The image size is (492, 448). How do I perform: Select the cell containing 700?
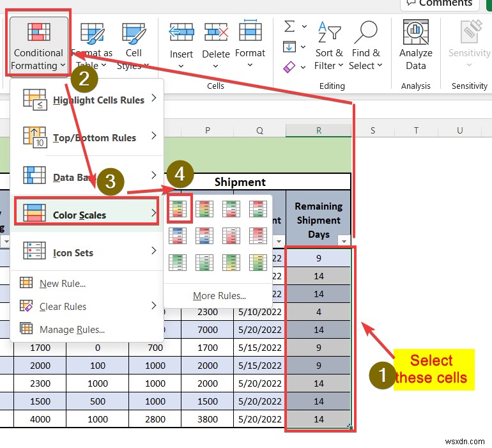pos(155,348)
